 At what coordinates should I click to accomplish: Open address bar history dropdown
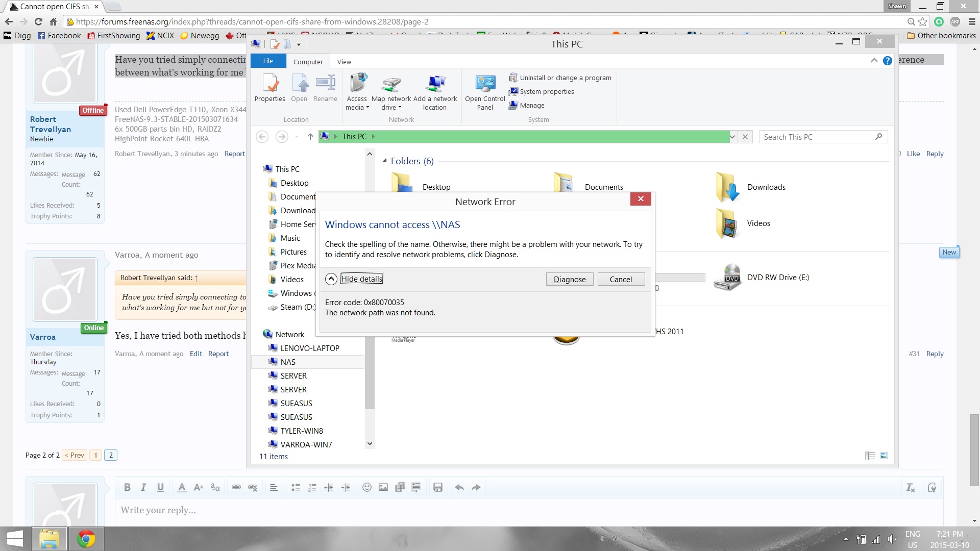[732, 137]
